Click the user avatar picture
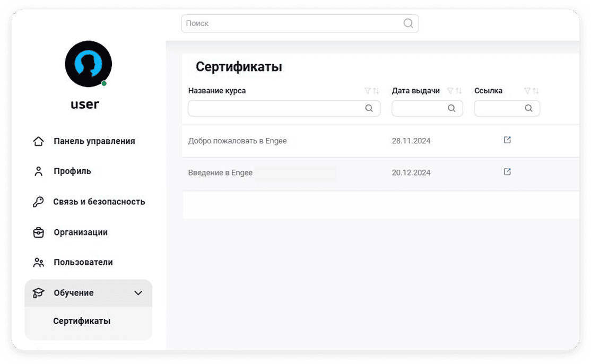 pos(88,64)
